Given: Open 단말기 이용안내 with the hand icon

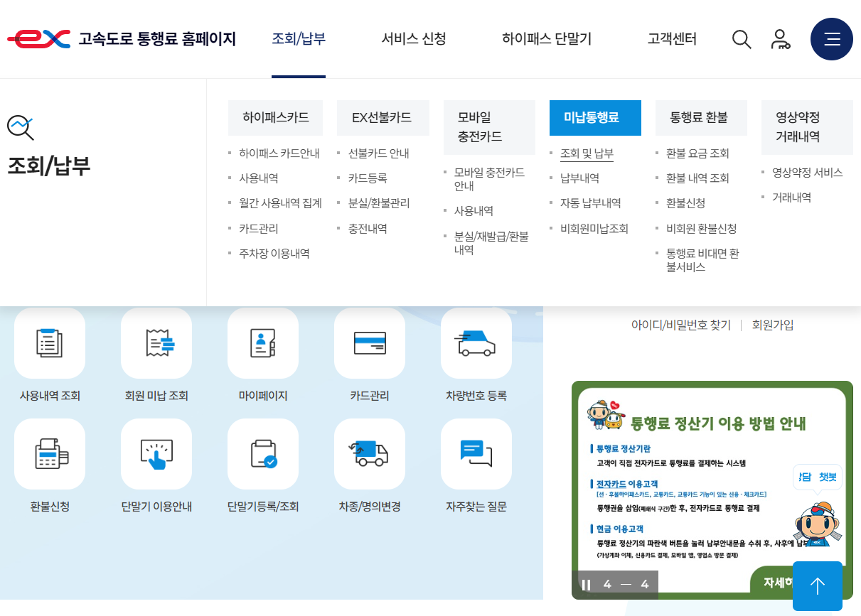Looking at the screenshot, I should tap(156, 454).
